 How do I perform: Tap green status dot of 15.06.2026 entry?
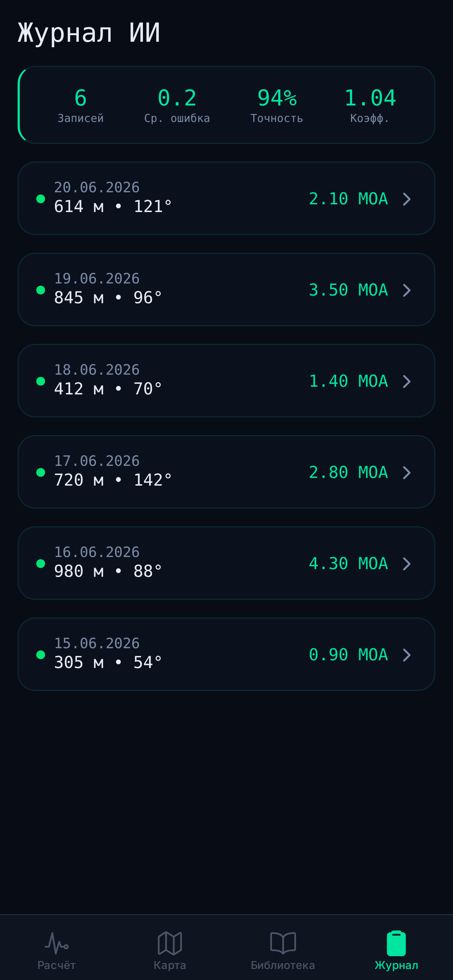click(x=41, y=655)
